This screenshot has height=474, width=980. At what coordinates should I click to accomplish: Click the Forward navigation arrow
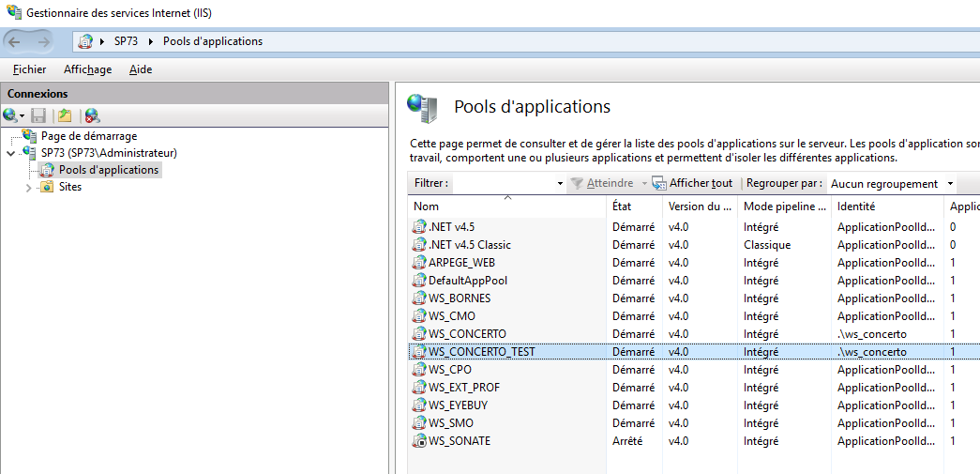43,42
